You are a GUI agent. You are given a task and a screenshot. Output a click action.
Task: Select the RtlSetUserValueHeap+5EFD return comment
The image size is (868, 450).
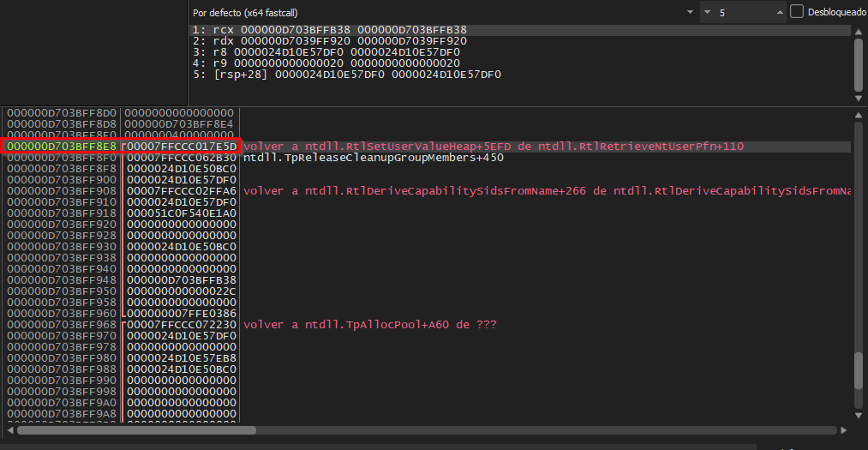493,147
